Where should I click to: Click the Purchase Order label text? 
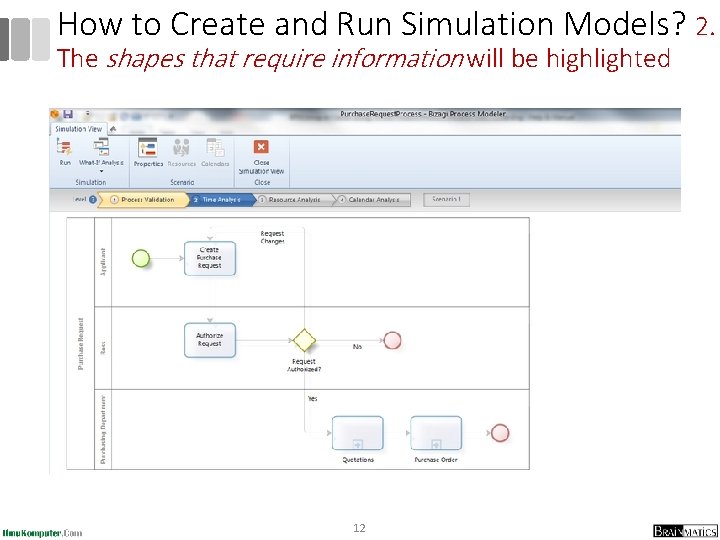(x=436, y=460)
